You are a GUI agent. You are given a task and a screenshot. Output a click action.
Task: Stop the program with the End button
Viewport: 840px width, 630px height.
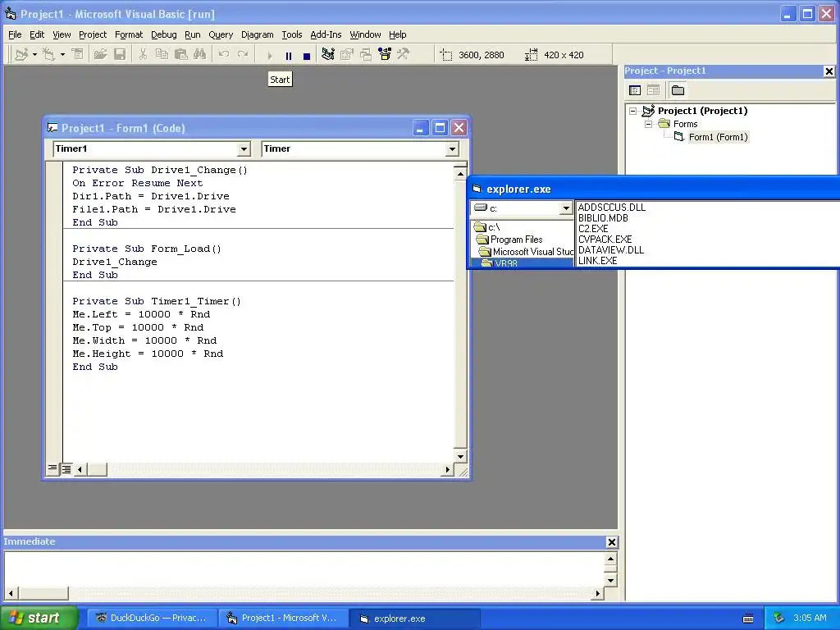307,56
